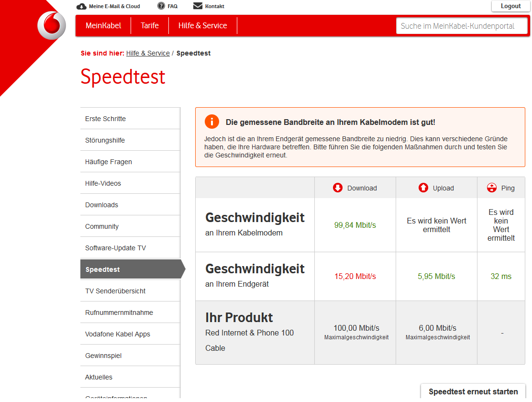Follow the Hilfe & Service breadcrumb link

(x=148, y=53)
